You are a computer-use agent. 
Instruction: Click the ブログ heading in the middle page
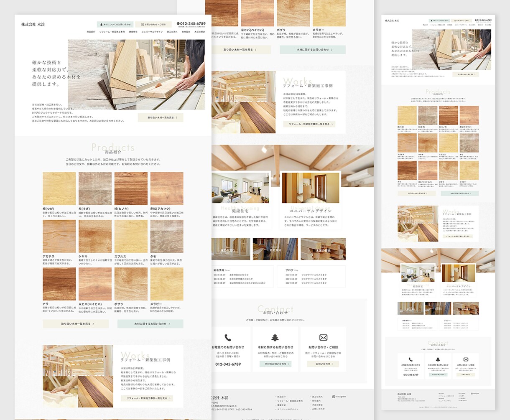(x=289, y=270)
